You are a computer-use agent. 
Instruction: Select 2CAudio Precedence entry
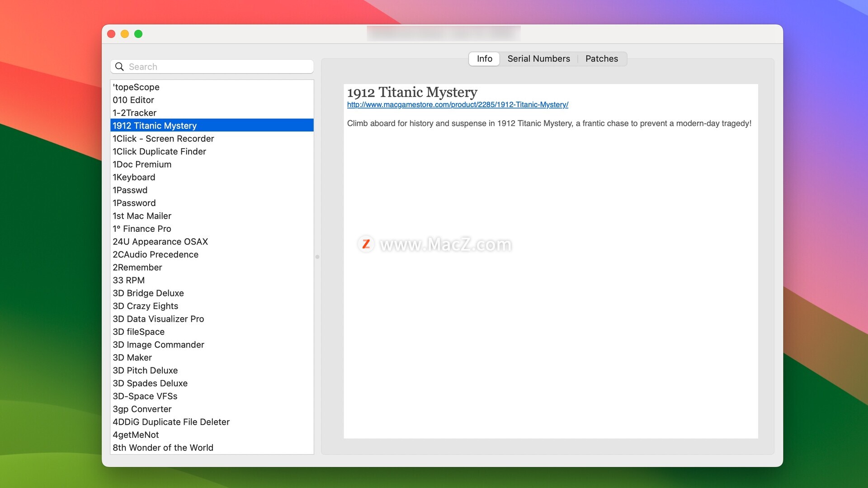212,254
